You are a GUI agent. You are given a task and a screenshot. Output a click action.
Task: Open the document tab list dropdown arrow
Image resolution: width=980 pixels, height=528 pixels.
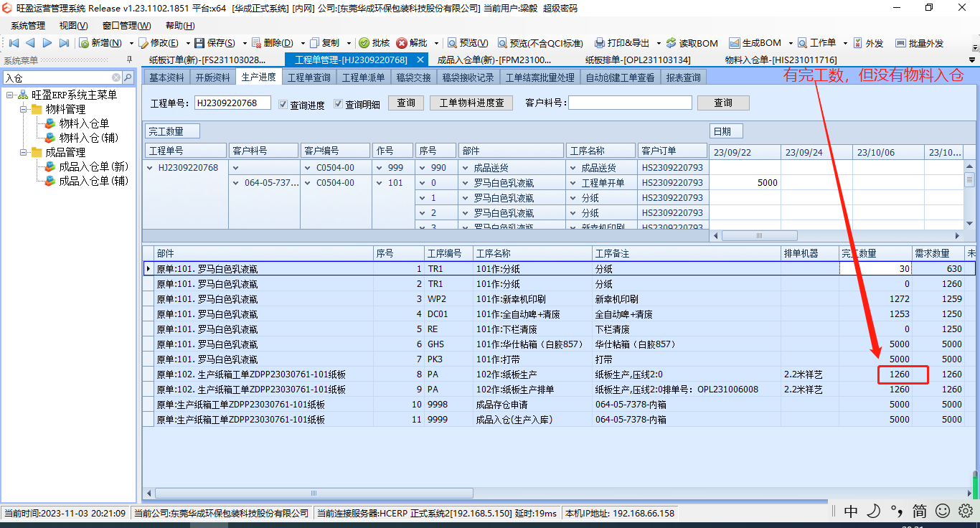(x=972, y=60)
